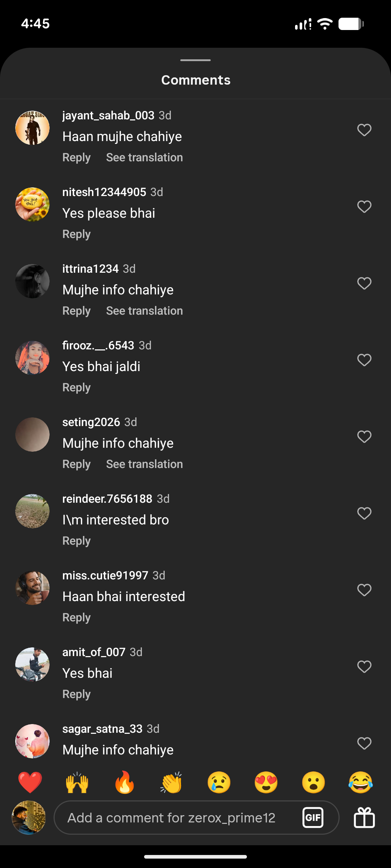The width and height of the screenshot is (391, 868).
Task: Like jayant_sahab_003's comment
Action: click(x=364, y=130)
